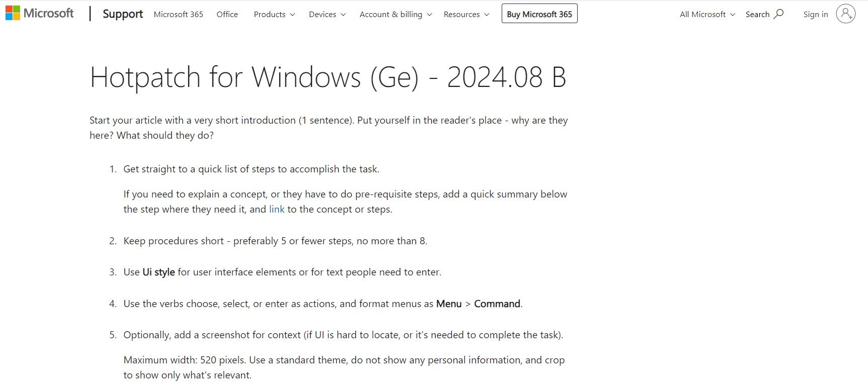
Task: Open search using the magnifier icon
Action: (x=779, y=14)
